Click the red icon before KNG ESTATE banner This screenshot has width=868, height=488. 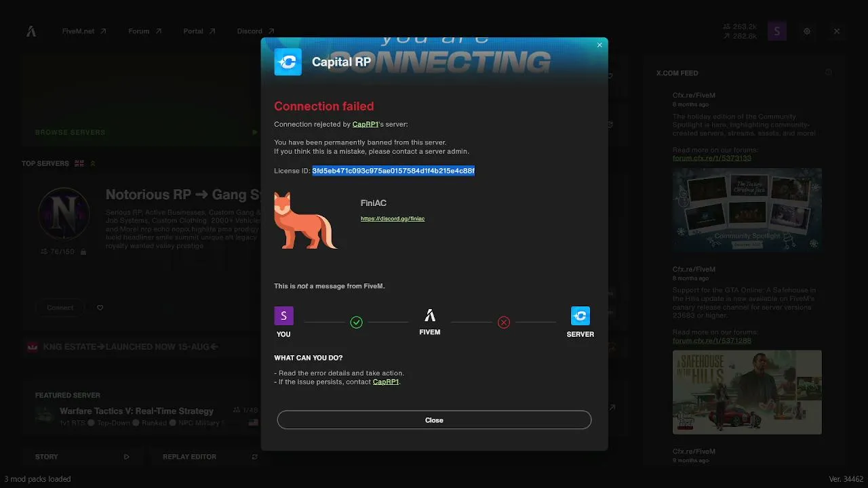click(32, 347)
